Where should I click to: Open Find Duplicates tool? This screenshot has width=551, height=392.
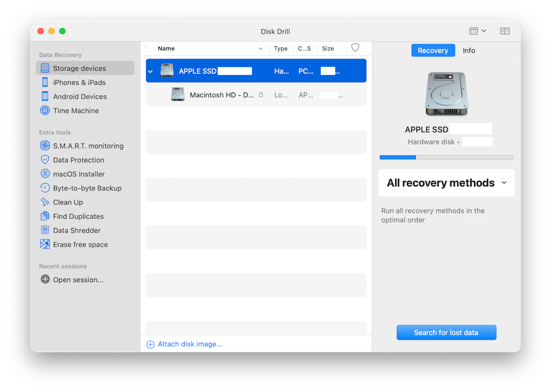click(78, 216)
